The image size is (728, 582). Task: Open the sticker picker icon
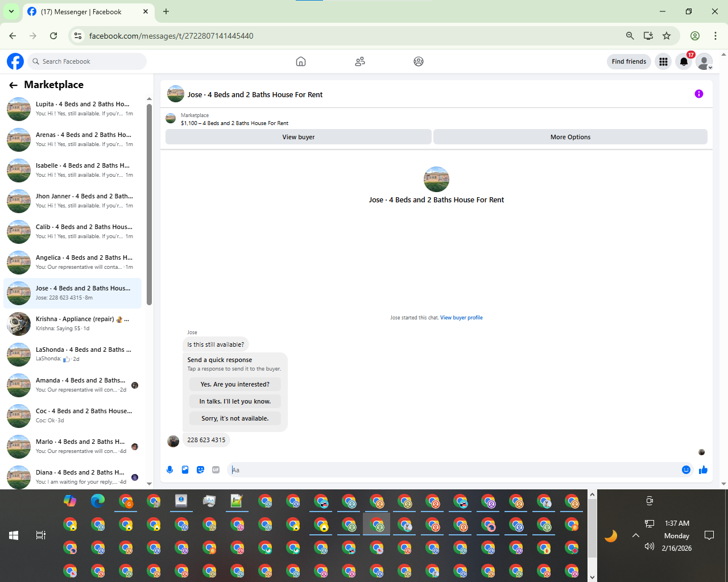pos(200,469)
